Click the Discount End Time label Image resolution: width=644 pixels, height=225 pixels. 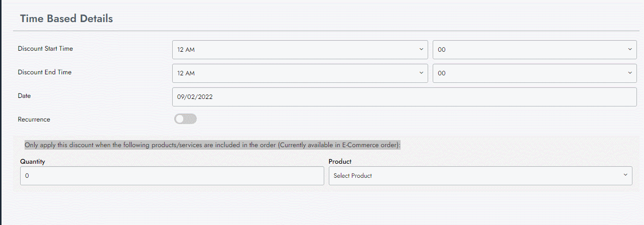(45, 72)
